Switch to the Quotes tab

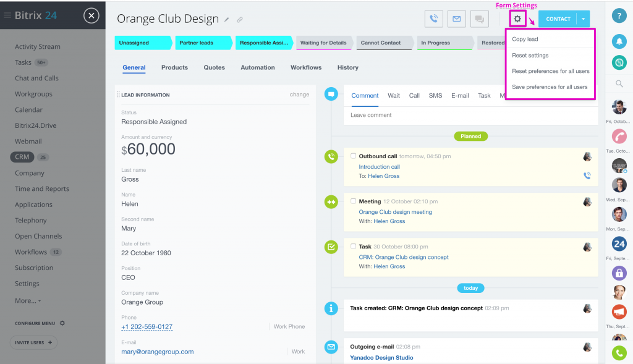(214, 67)
